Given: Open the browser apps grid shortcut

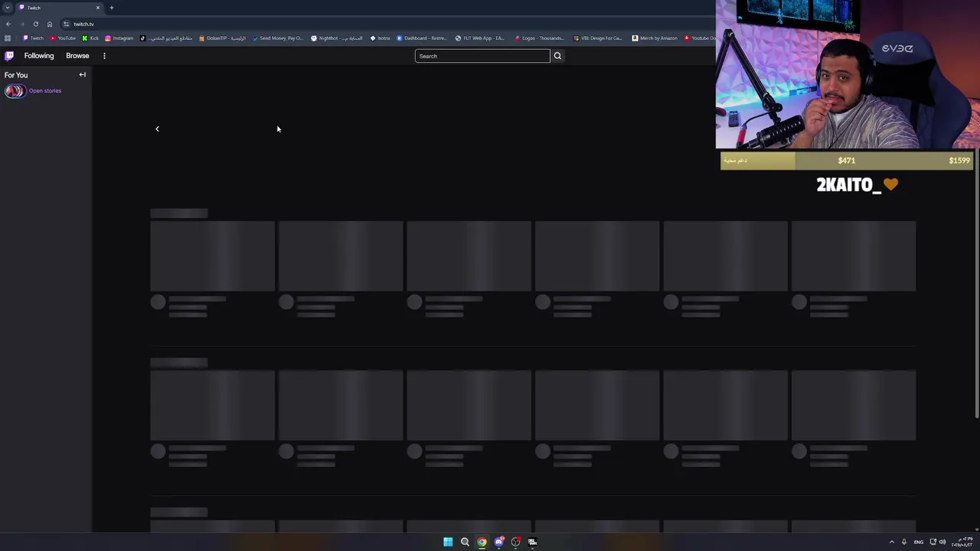Looking at the screenshot, I should pos(8,38).
